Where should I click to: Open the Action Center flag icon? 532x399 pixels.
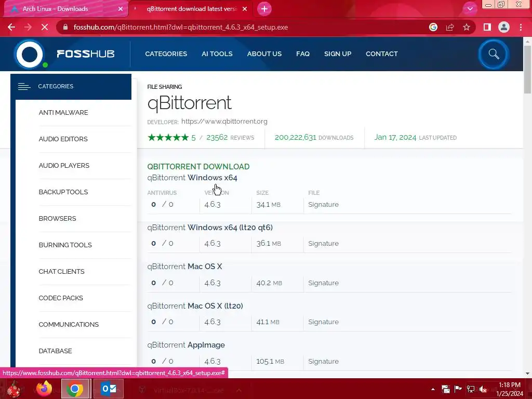pyautogui.click(x=458, y=389)
